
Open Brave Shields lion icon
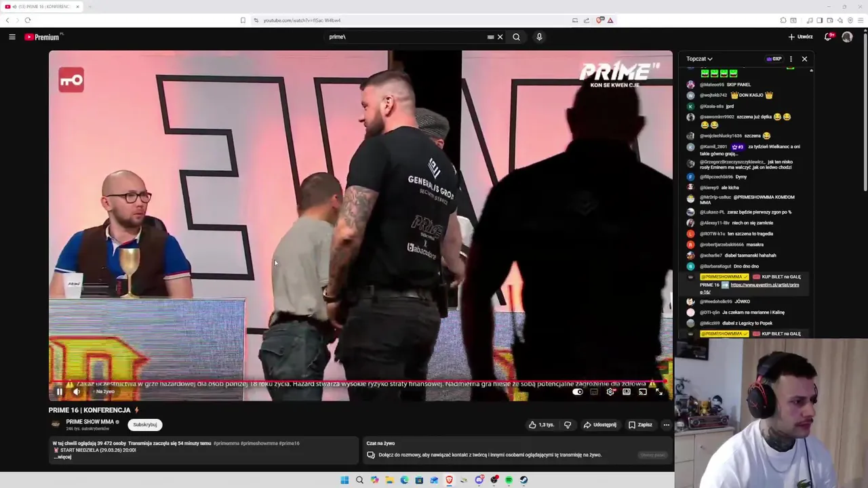[x=599, y=20]
